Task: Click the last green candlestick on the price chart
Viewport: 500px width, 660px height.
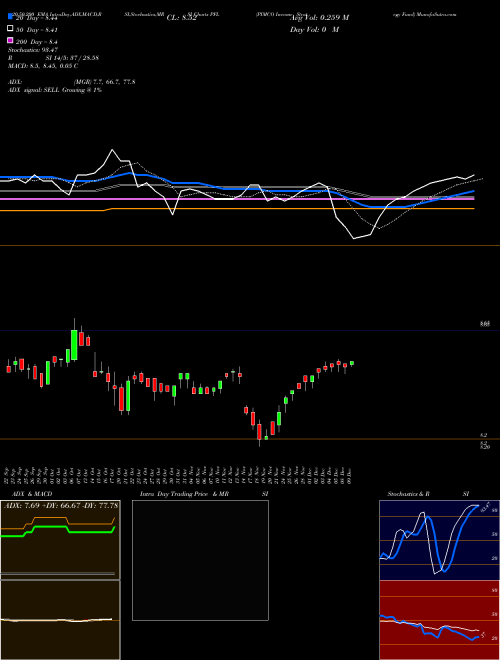Action: (352, 363)
